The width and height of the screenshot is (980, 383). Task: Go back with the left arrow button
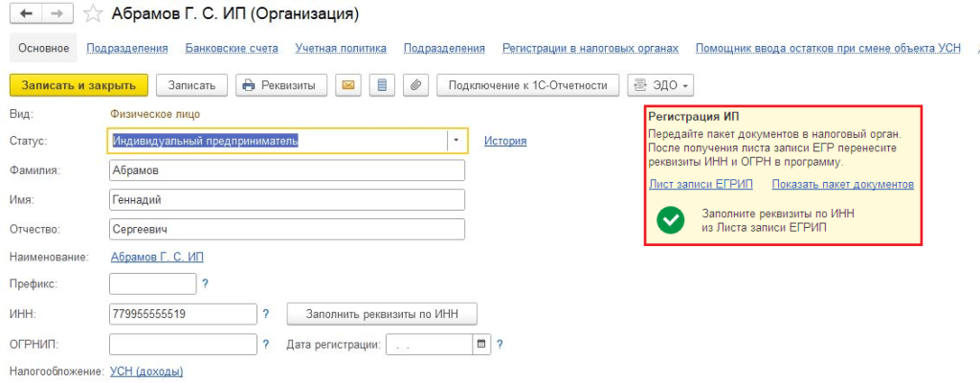tap(26, 13)
